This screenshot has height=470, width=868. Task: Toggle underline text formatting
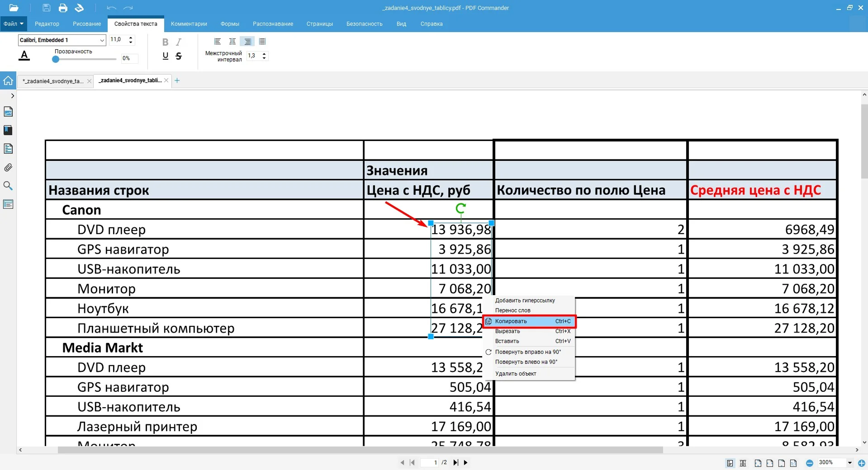coord(165,56)
